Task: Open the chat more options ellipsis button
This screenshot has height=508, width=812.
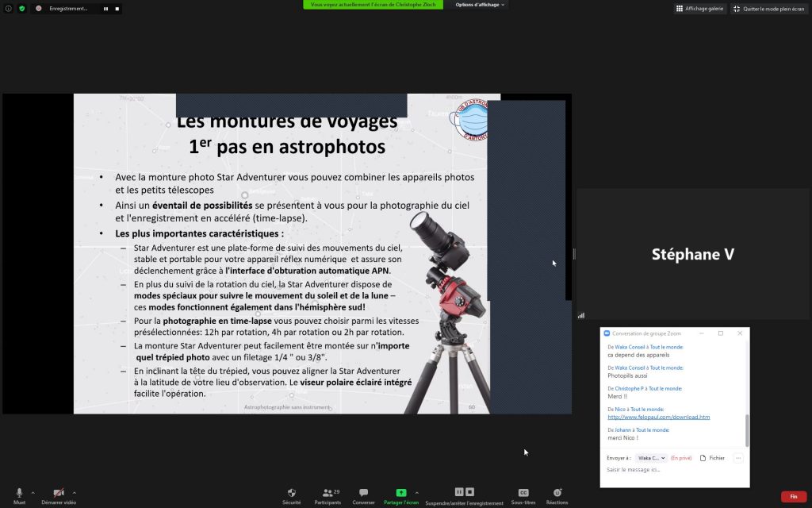Action: [x=738, y=458]
